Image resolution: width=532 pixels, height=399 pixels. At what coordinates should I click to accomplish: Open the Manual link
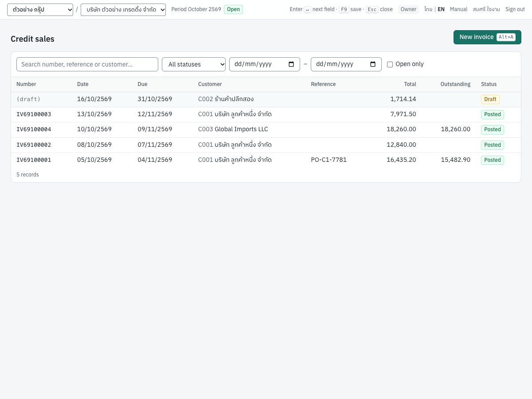(x=458, y=9)
